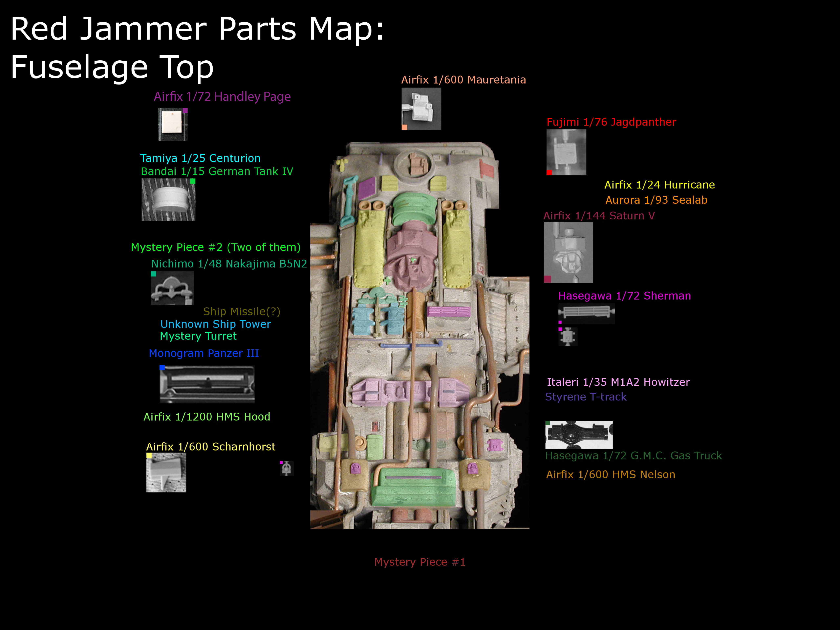The image size is (840, 630).
Task: Click the Mauretania part thumbnail
Action: [x=422, y=109]
